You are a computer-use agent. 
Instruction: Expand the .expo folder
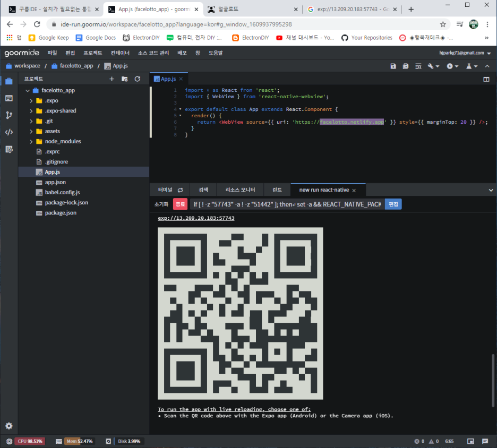(31, 101)
